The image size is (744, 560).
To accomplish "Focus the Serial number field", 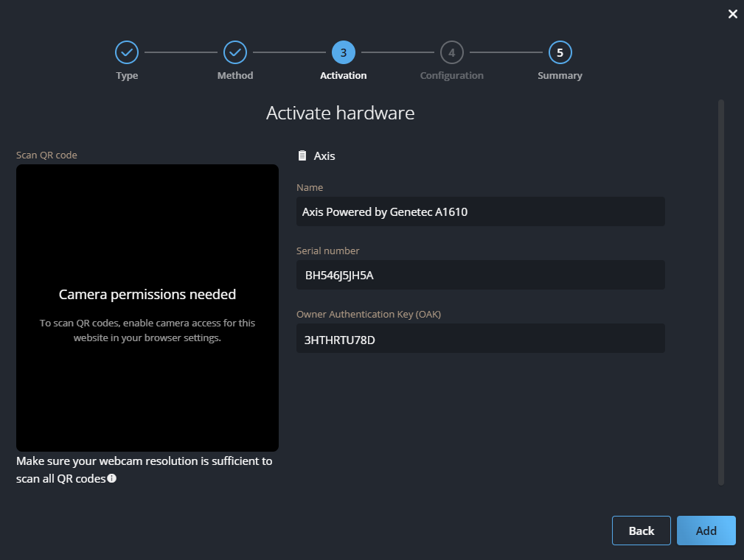I will 480,275.
